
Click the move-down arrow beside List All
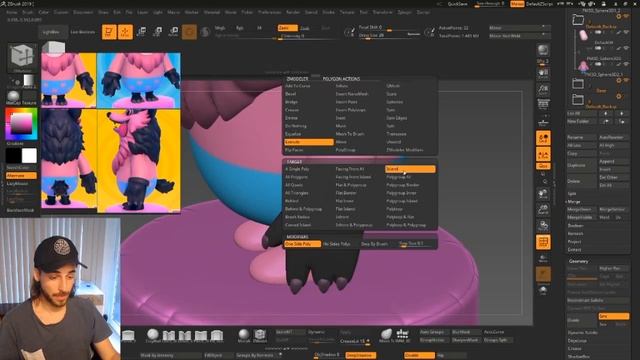click(x=621, y=113)
